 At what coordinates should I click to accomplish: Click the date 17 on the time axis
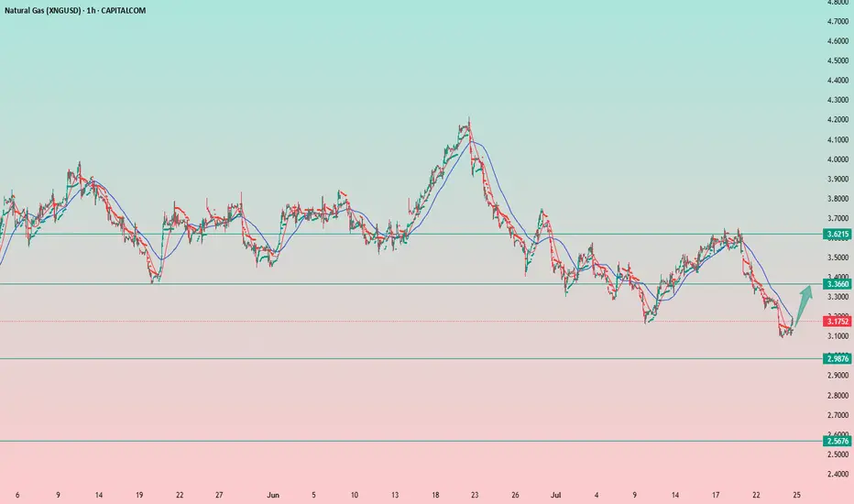[x=716, y=495]
